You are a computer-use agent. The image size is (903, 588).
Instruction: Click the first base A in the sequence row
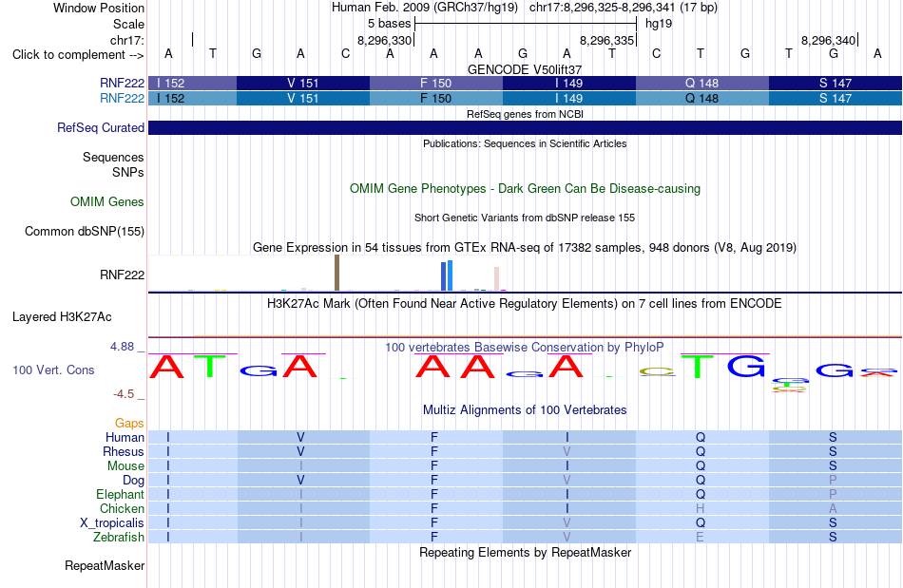pos(168,53)
